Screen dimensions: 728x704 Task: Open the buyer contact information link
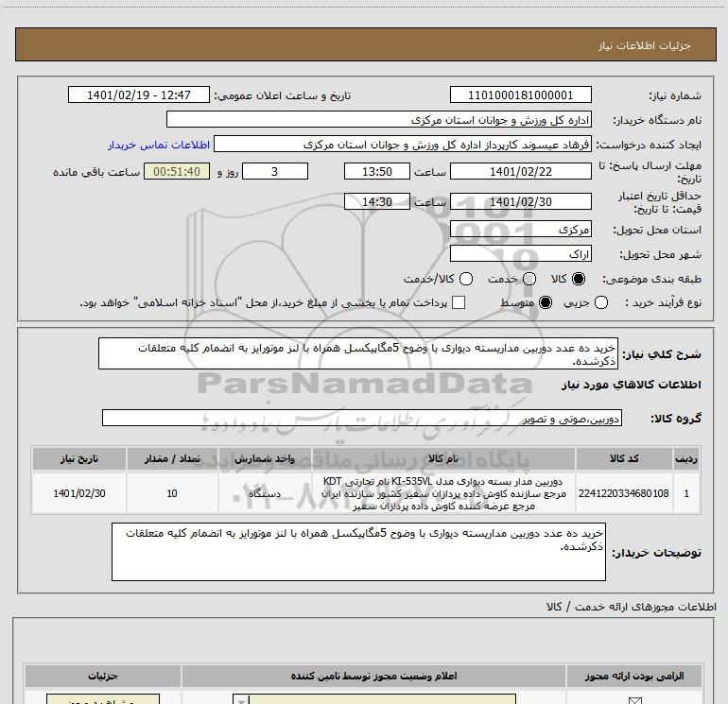click(159, 145)
